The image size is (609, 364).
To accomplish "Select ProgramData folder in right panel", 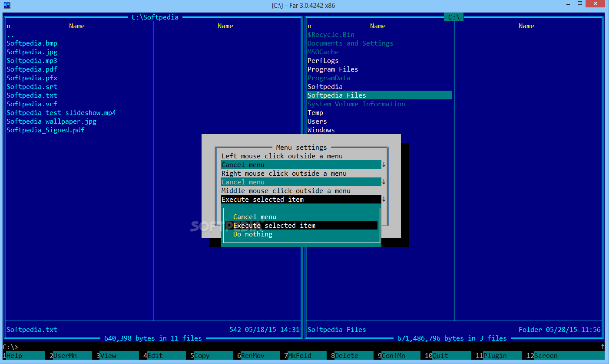I will tap(329, 78).
